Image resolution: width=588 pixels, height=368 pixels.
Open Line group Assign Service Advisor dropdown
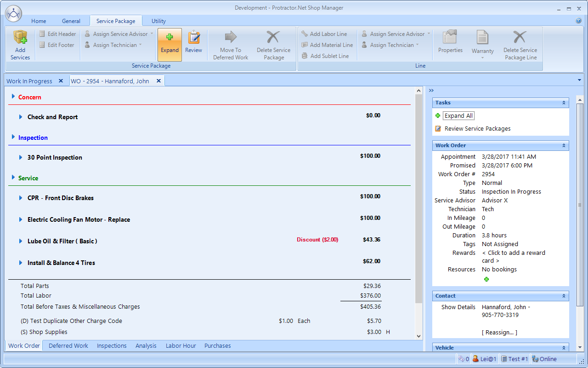click(x=396, y=34)
